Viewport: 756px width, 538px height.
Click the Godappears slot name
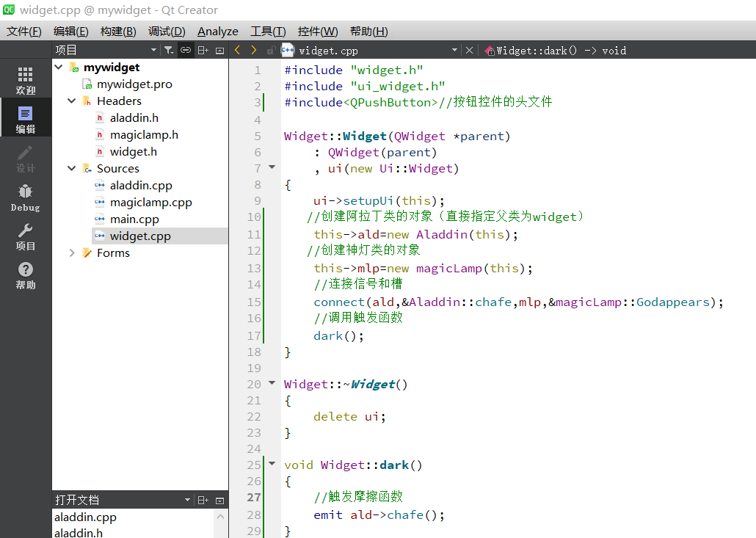pos(673,302)
